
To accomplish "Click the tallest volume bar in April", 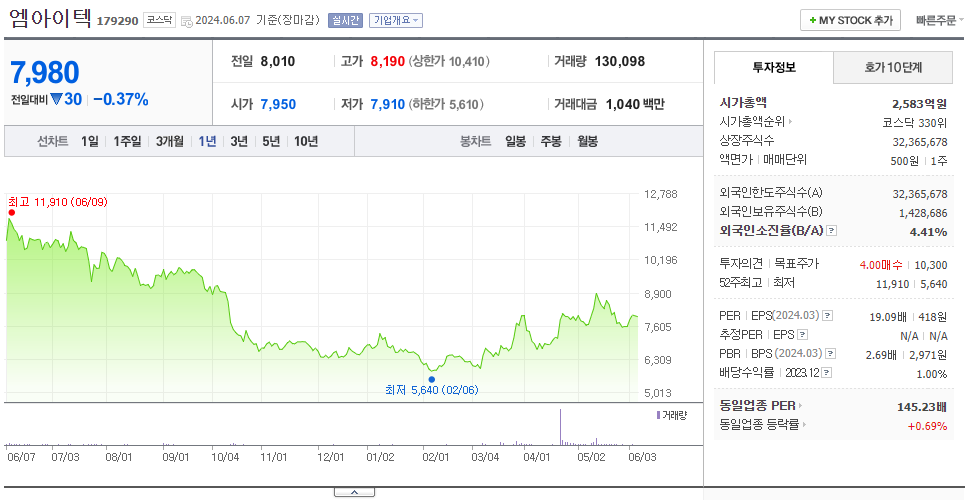I will click(x=561, y=426).
